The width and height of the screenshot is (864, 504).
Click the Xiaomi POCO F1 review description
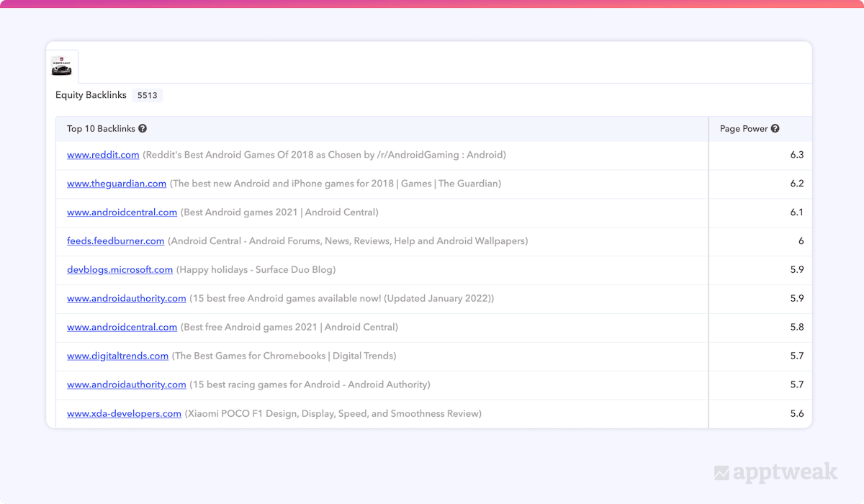pyautogui.click(x=333, y=413)
